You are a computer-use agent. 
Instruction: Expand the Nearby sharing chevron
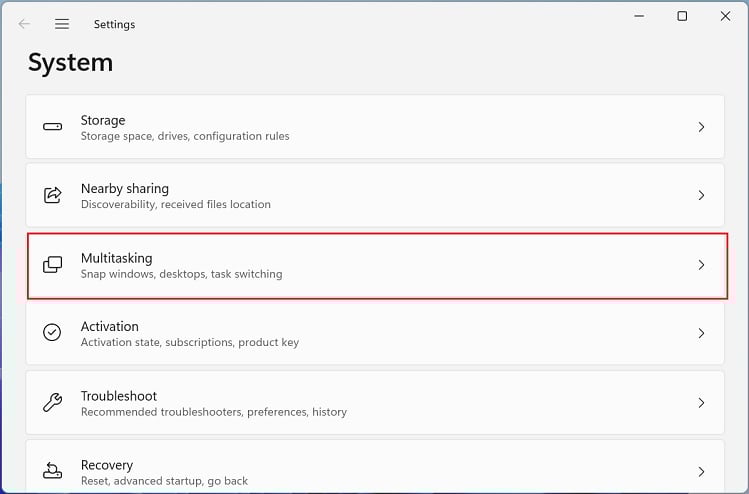701,196
